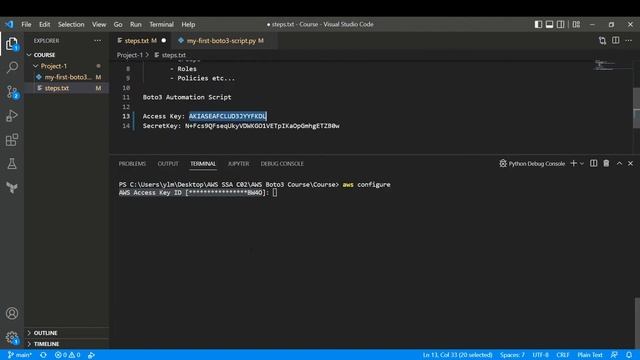The width and height of the screenshot is (640, 360).
Task: Open editor more actions ellipsis
Action: [x=629, y=40]
